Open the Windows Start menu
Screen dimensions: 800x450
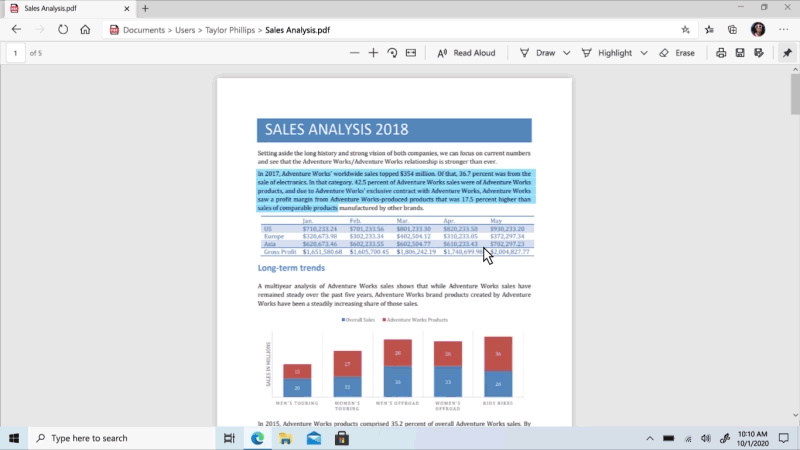(14, 438)
